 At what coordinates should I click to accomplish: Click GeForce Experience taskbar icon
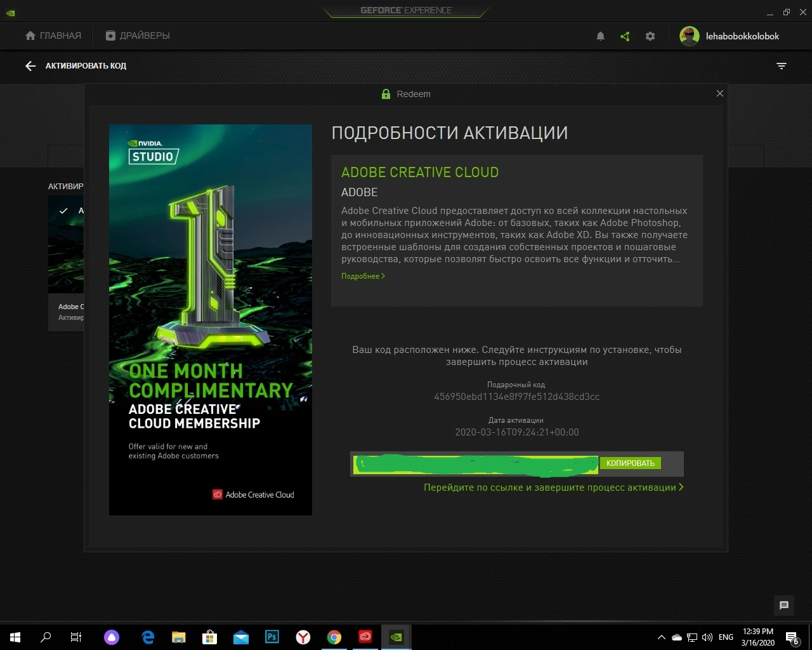pyautogui.click(x=396, y=637)
